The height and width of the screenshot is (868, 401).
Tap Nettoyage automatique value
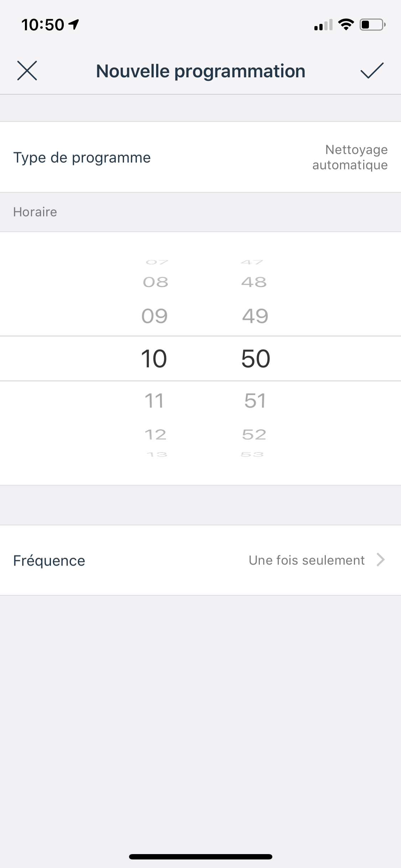350,157
